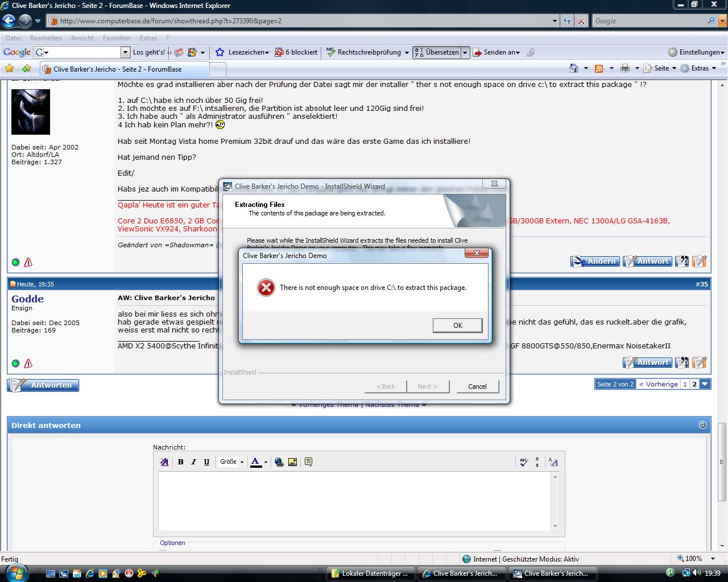728x582 pixels.
Task: Click the post number #35 link
Action: [x=702, y=284]
